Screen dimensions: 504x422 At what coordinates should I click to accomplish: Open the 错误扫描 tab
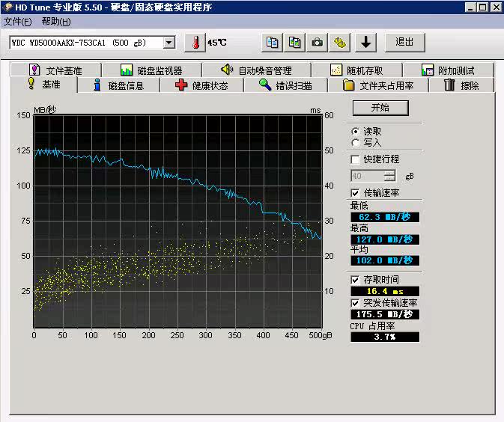coord(285,86)
